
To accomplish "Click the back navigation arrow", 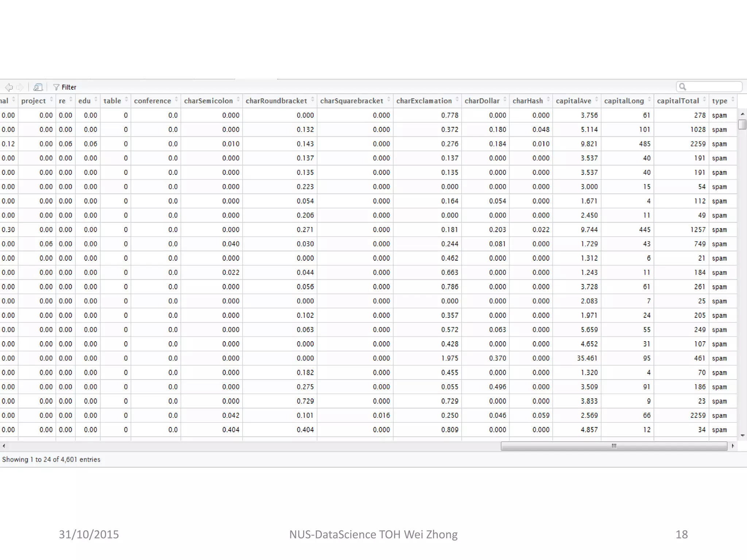I will tap(9, 87).
